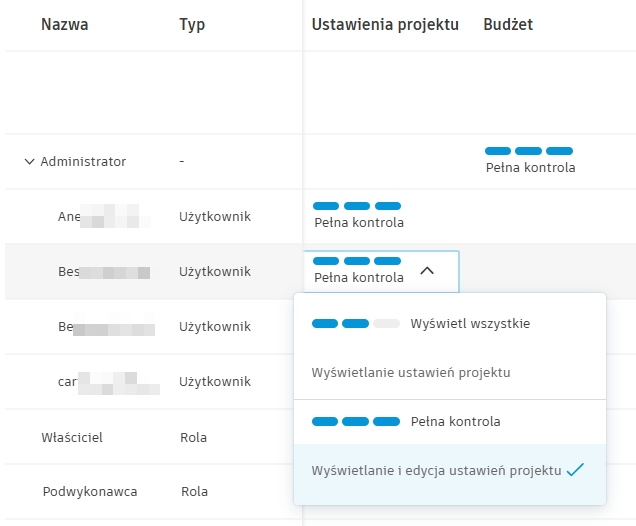Click the Typ column header
The height and width of the screenshot is (526, 636).
192,24
